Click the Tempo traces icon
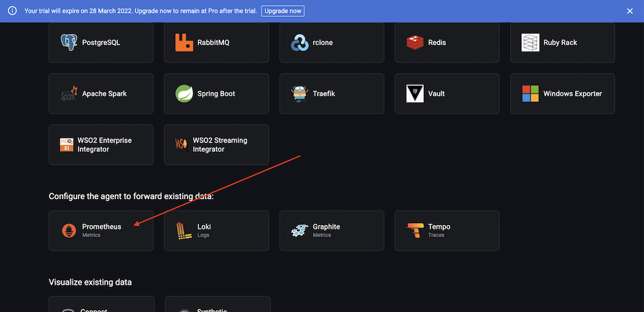Screen dimensions: 644x312 [x=415, y=231]
